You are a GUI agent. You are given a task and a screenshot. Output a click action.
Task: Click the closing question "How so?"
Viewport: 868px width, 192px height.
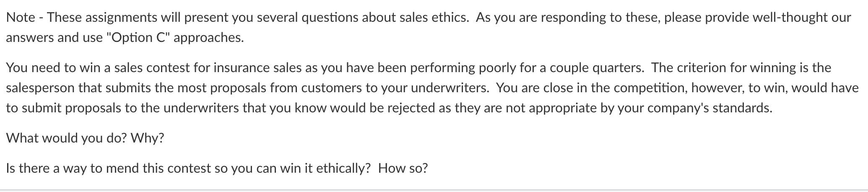403,169
